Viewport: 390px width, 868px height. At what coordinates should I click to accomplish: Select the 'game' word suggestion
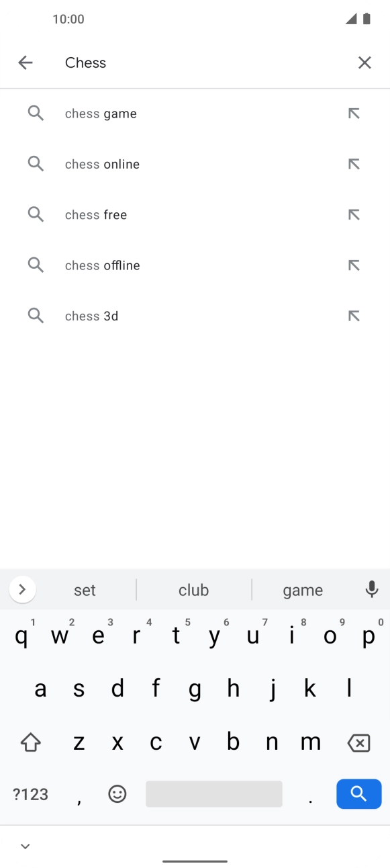coord(303,589)
